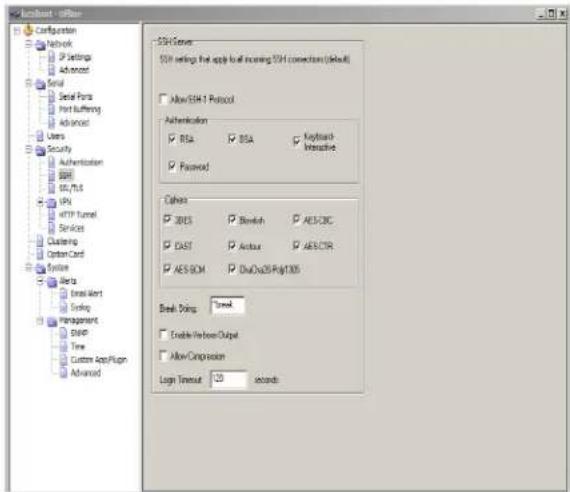Toggle RSA authentication checkbox
Image resolution: width=570 pixels, height=492 pixels.
(172, 139)
